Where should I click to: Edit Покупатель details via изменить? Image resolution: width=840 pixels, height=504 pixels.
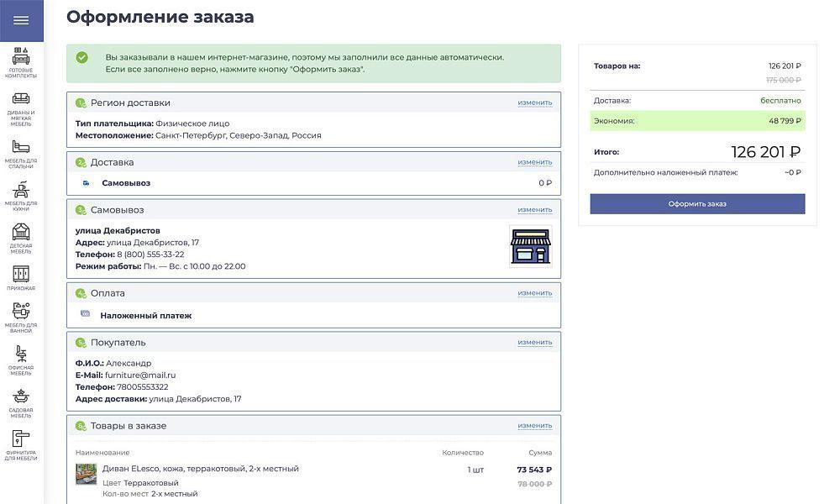point(534,343)
